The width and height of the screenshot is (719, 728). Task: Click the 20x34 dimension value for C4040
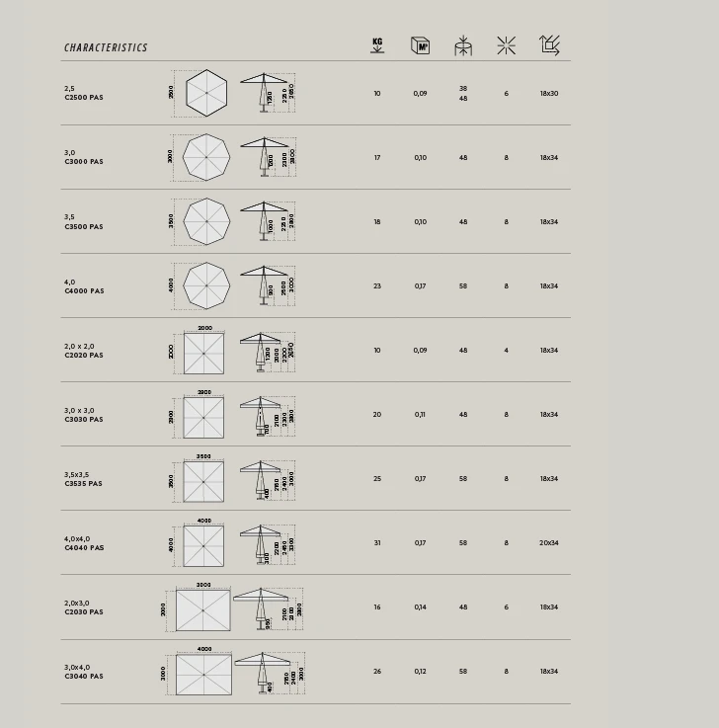tap(549, 543)
